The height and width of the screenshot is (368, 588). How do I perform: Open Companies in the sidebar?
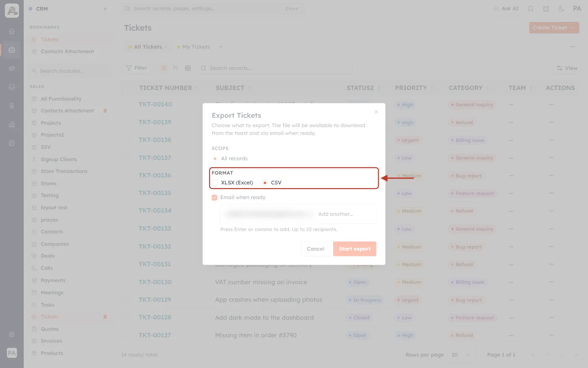tap(55, 244)
